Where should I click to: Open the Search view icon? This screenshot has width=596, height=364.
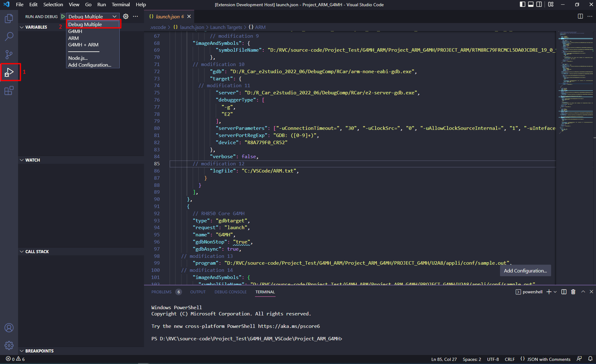pyautogui.click(x=9, y=36)
